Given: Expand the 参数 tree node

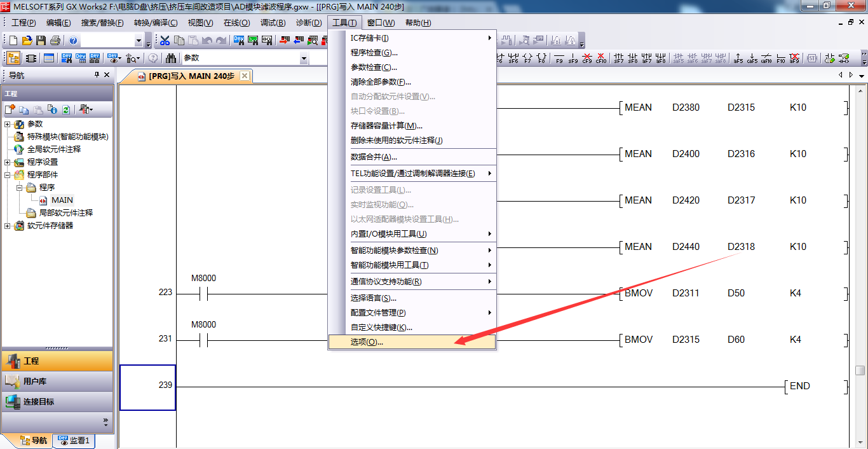Looking at the screenshot, I should (8, 124).
